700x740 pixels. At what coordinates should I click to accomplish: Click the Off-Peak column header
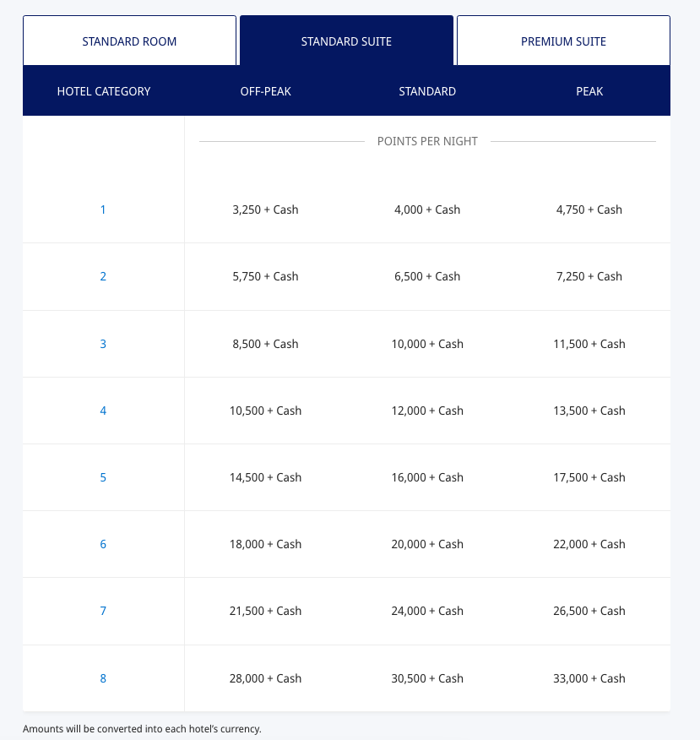pyautogui.click(x=266, y=91)
